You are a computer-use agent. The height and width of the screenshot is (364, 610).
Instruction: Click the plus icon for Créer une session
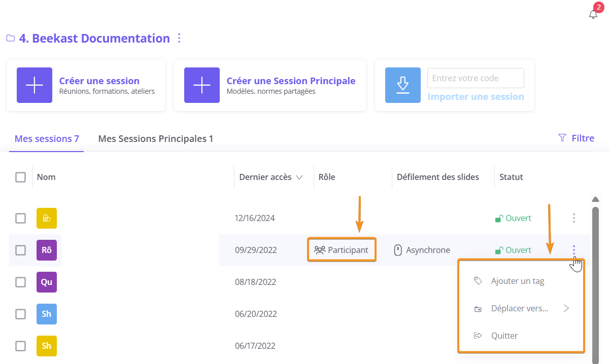point(35,85)
